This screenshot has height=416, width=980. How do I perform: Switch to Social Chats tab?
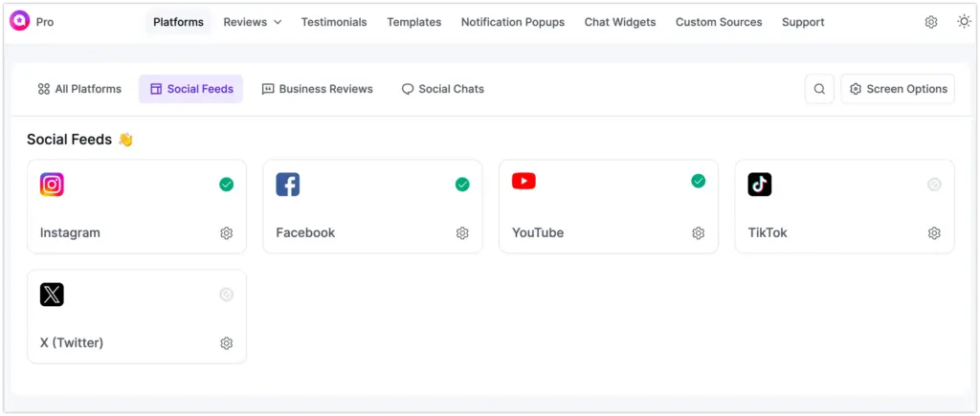point(442,89)
